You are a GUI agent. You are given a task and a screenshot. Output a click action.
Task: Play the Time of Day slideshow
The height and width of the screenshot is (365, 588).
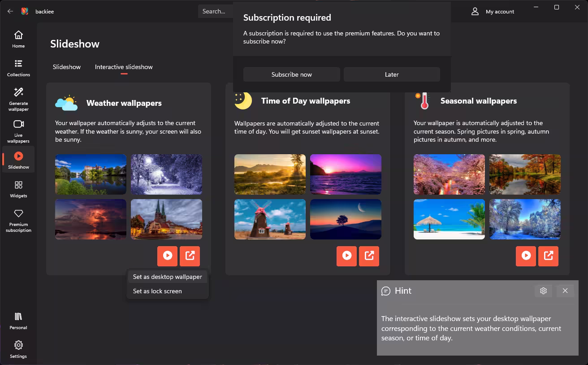pos(347,256)
